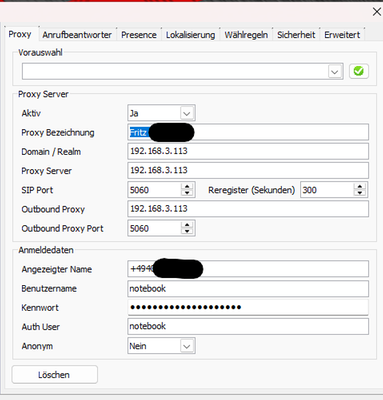Click the green checkmark apply icon
Image resolution: width=383 pixels, height=400 pixels.
[x=359, y=71]
